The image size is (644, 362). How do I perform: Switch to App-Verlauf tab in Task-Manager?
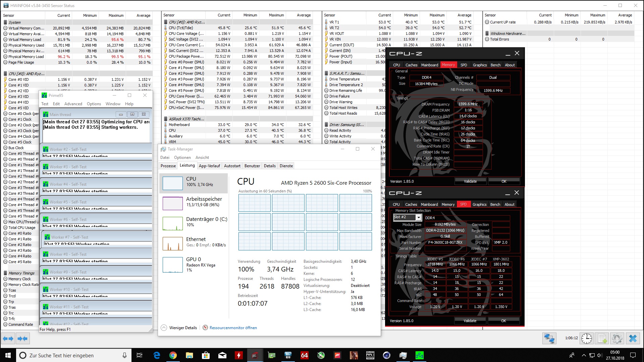(209, 166)
